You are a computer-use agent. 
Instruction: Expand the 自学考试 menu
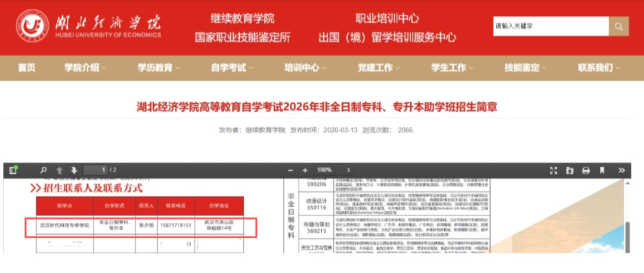click(233, 68)
